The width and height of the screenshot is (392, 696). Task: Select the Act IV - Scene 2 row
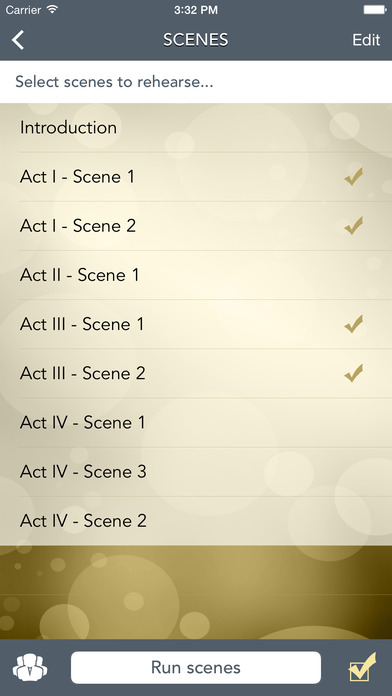point(196,521)
